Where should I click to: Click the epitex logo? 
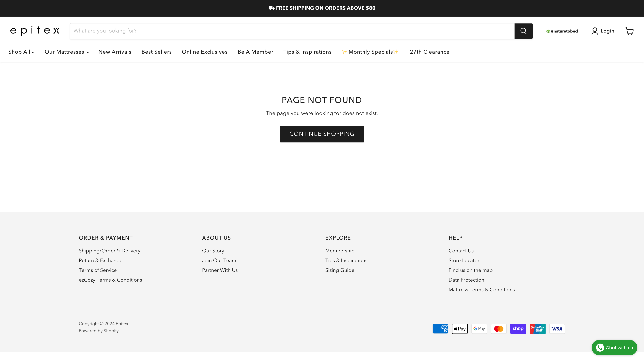point(35,31)
